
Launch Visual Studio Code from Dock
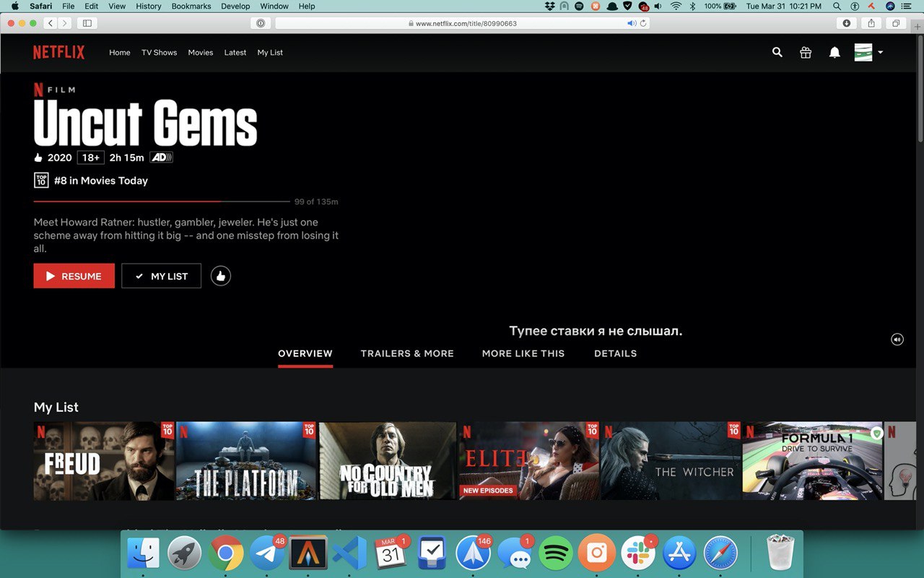click(x=351, y=554)
